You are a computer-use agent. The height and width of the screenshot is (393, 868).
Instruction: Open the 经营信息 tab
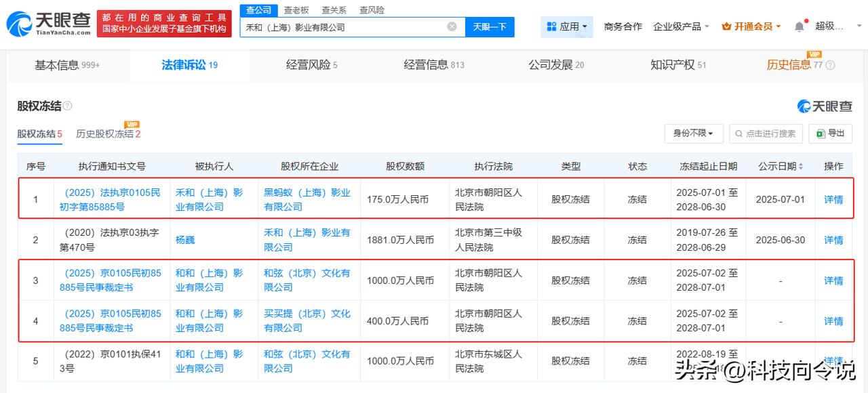(434, 65)
